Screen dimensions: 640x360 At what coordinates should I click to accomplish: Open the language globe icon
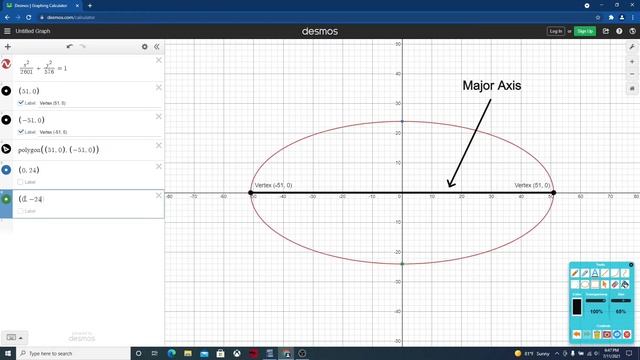coord(632,31)
